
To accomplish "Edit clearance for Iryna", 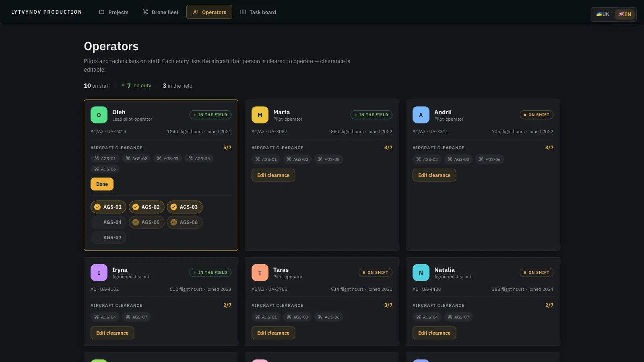I will click(112, 333).
